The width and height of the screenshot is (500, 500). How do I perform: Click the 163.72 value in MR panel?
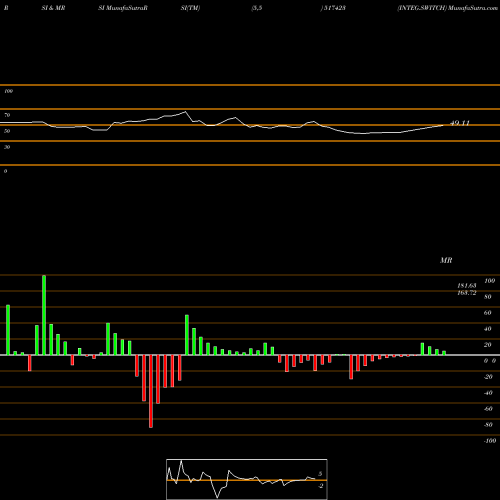(467, 293)
